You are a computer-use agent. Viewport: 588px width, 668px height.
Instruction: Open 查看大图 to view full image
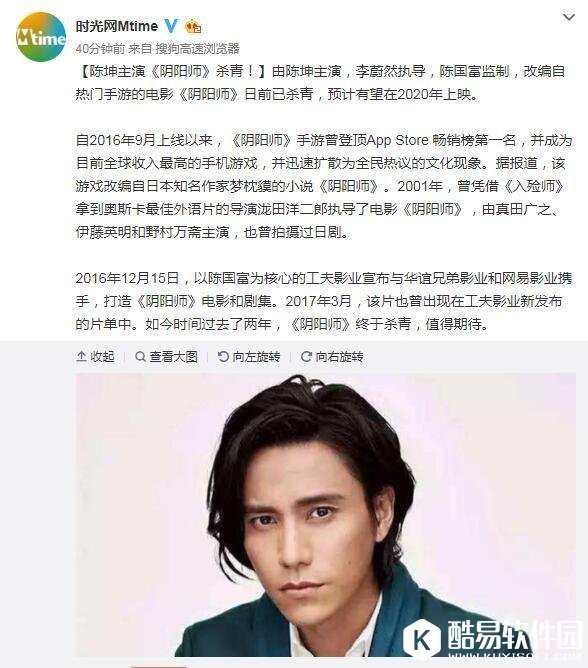click(166, 356)
